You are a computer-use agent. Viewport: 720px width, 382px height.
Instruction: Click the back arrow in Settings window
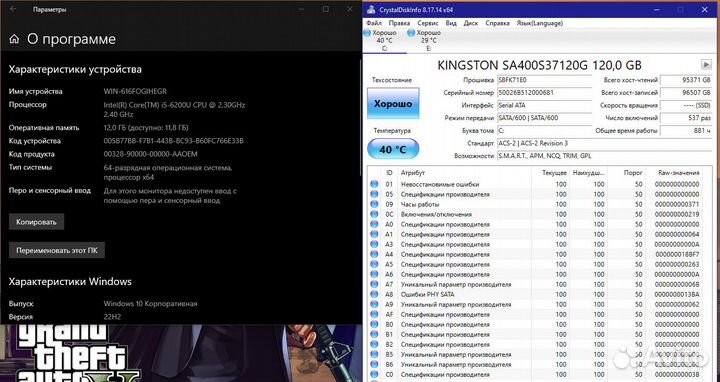click(13, 9)
